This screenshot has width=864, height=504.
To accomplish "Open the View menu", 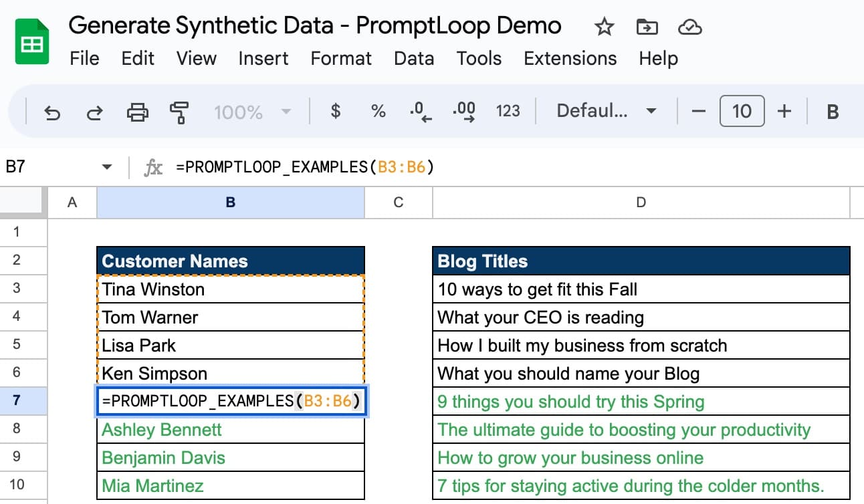I will click(x=197, y=58).
